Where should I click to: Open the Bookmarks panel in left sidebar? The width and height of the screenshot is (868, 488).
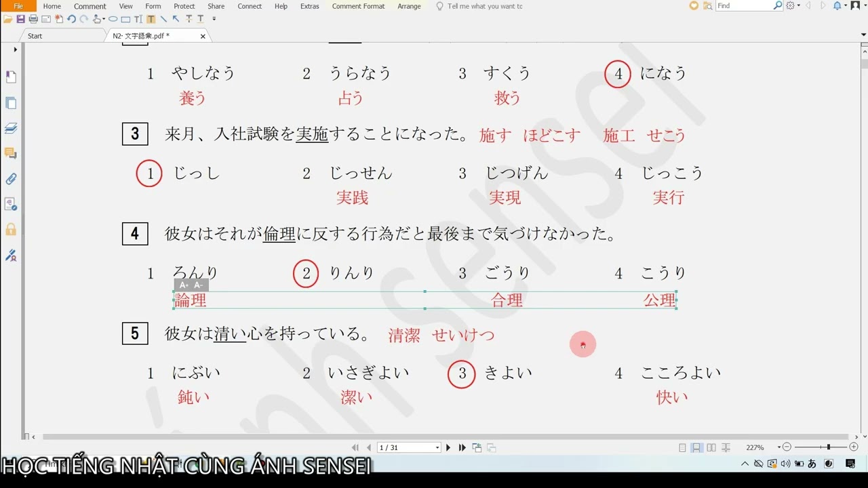11,77
